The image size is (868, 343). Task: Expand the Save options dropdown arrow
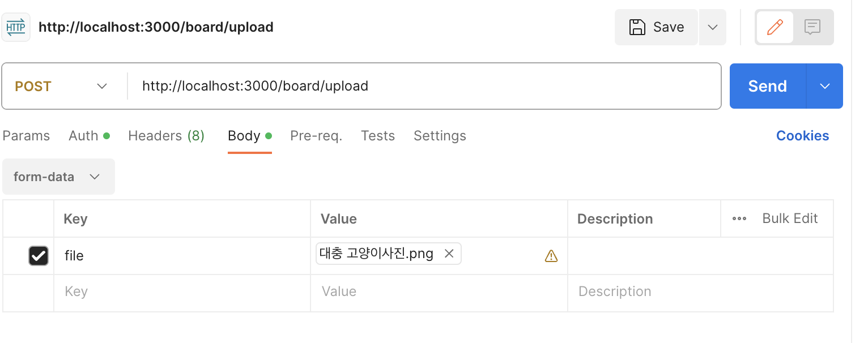tap(713, 27)
